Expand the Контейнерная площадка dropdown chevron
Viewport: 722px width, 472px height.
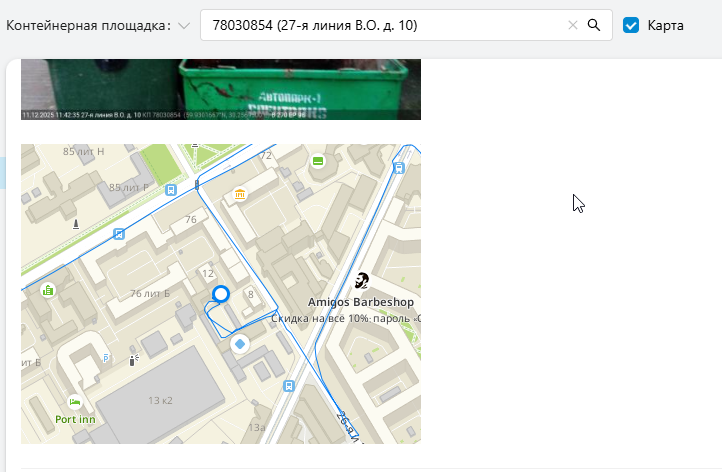pos(184,25)
